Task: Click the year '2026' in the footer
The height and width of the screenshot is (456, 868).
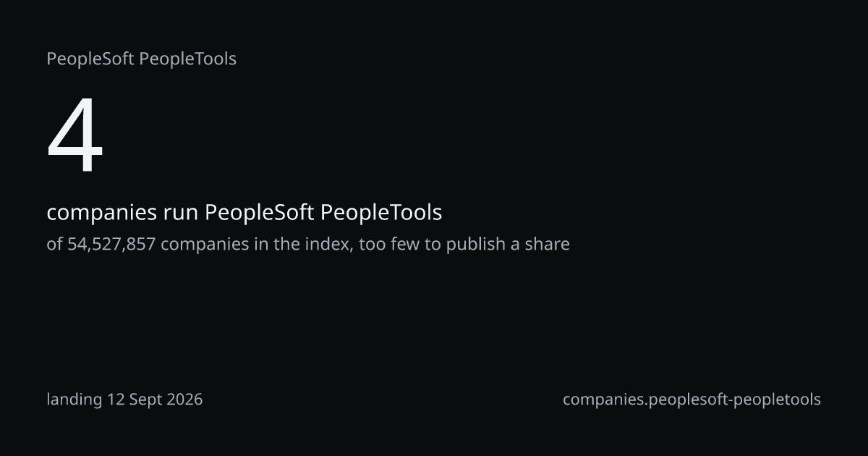Action: (x=184, y=399)
